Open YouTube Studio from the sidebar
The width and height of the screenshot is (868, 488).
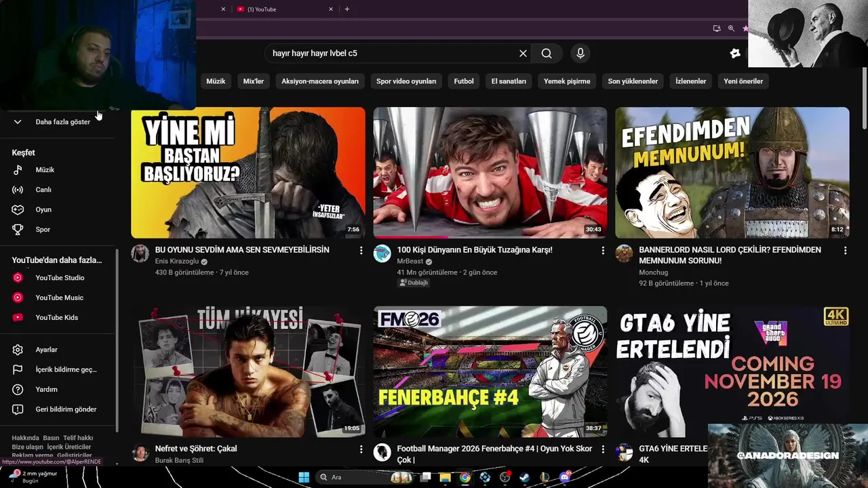pyautogui.click(x=58, y=278)
